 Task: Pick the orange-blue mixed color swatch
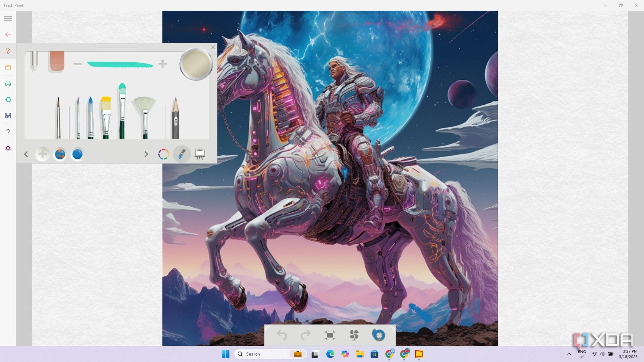coord(60,154)
